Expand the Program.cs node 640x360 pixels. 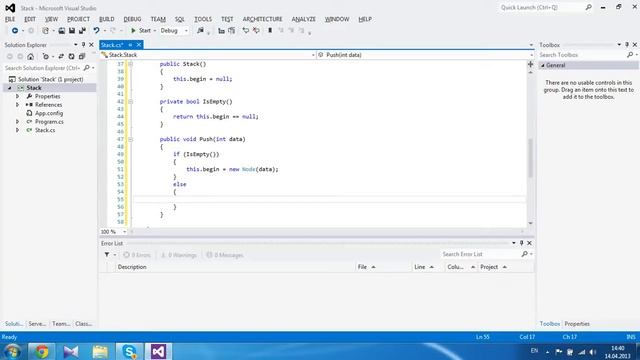(x=18, y=122)
